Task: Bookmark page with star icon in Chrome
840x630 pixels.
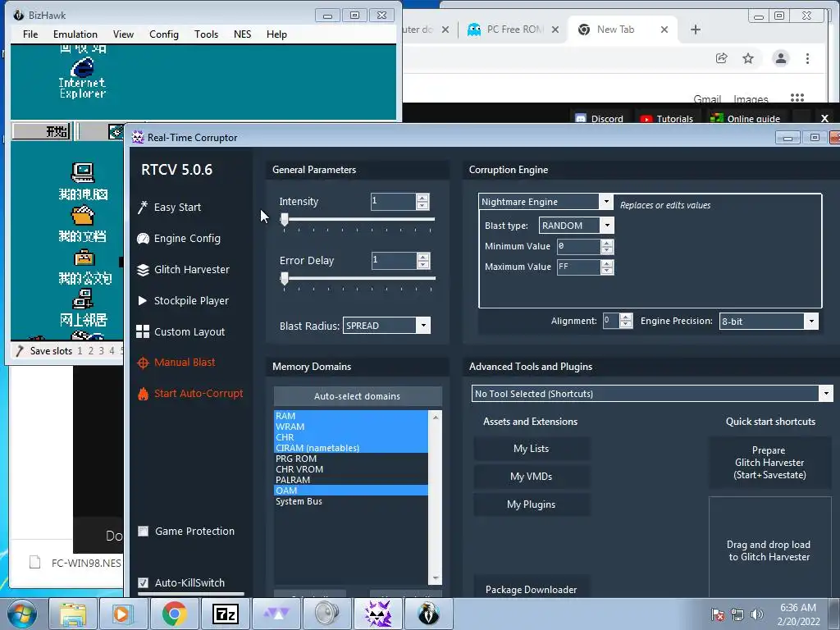Action: (748, 58)
